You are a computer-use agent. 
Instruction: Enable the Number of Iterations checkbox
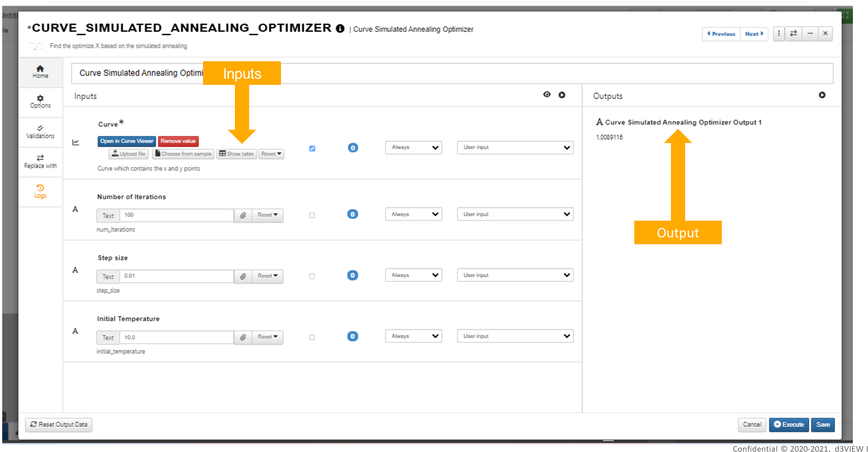(312, 215)
